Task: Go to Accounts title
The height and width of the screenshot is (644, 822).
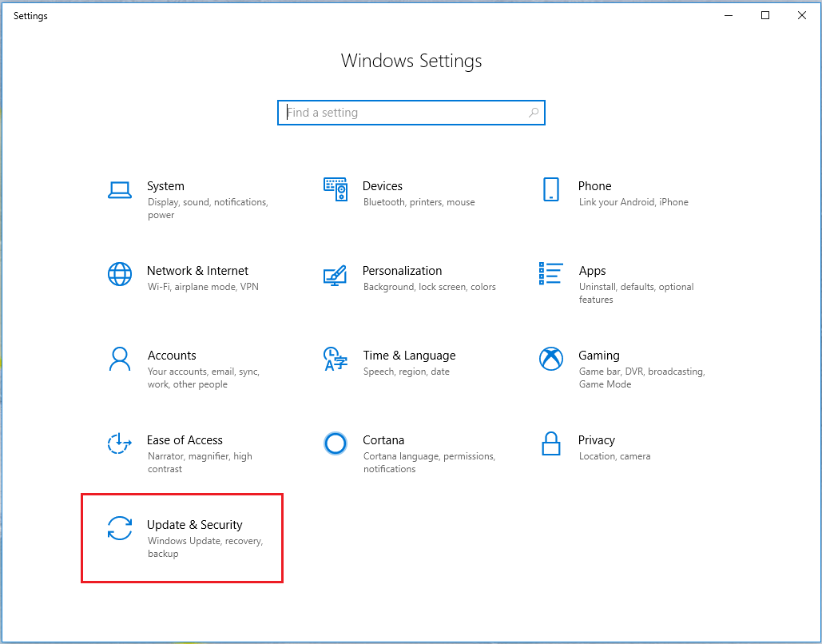Action: [172, 356]
